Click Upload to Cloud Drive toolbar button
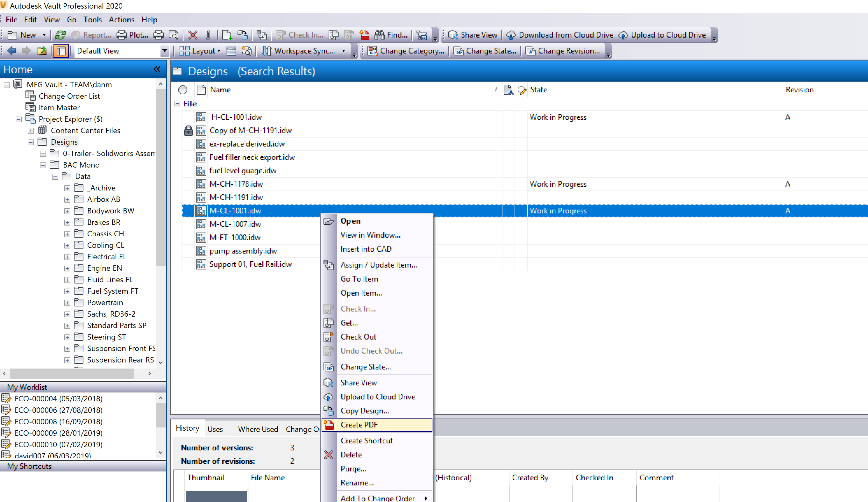This screenshot has width=868, height=502. 662,35
